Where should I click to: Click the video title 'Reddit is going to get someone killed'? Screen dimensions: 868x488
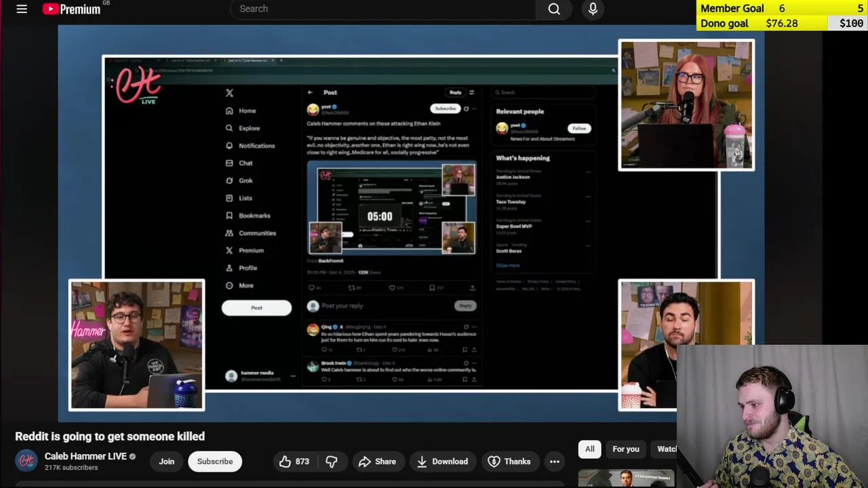tap(110, 436)
